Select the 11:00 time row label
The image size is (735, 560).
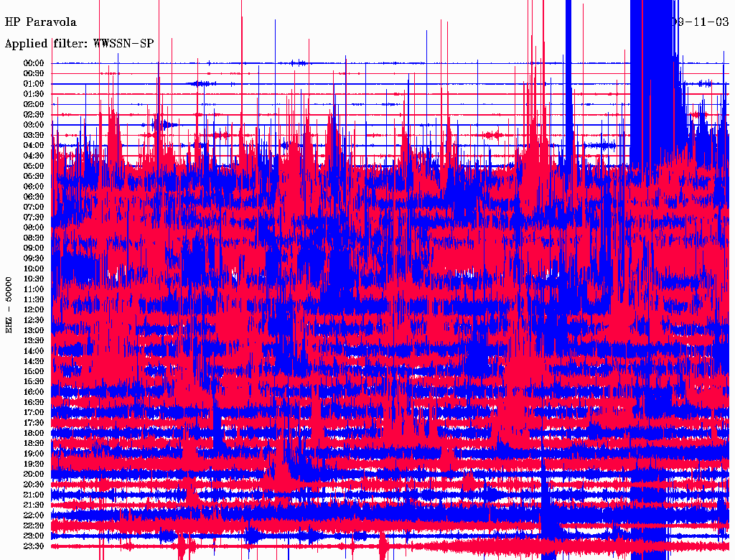coord(34,289)
